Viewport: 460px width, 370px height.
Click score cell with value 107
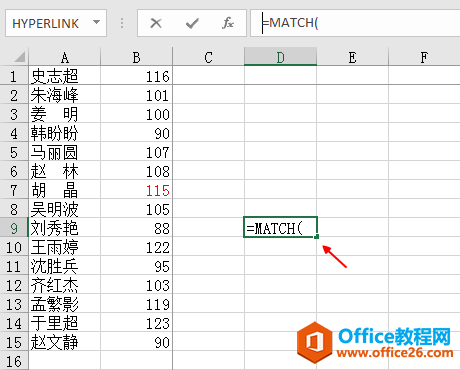[136, 152]
